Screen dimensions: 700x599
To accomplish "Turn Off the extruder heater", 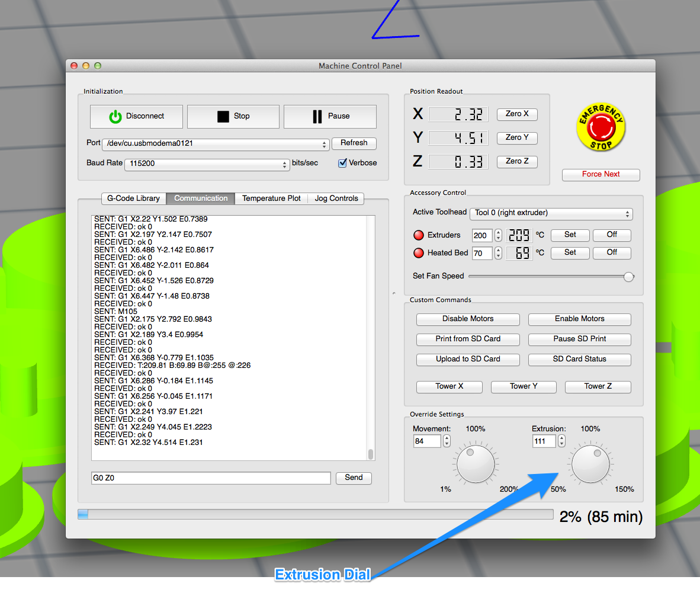I will click(611, 235).
